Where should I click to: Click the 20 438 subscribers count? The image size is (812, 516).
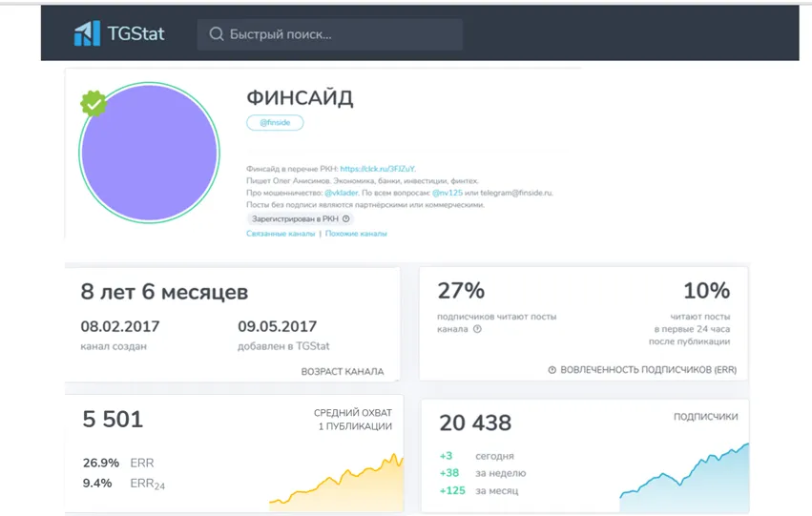click(475, 423)
